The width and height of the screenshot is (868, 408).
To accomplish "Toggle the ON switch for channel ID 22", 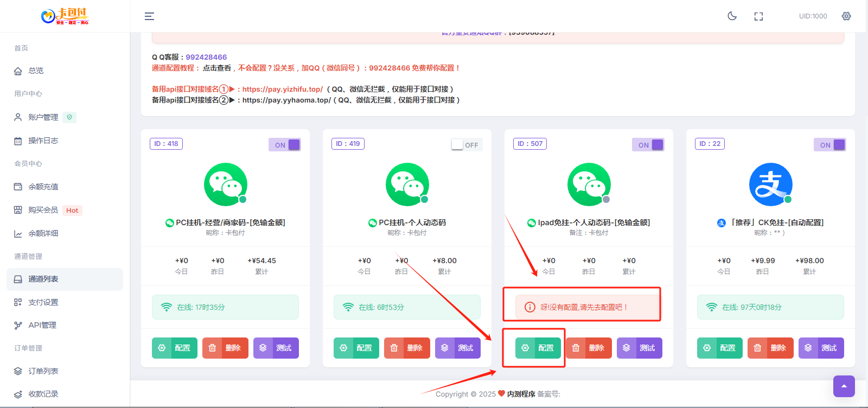I will point(830,145).
